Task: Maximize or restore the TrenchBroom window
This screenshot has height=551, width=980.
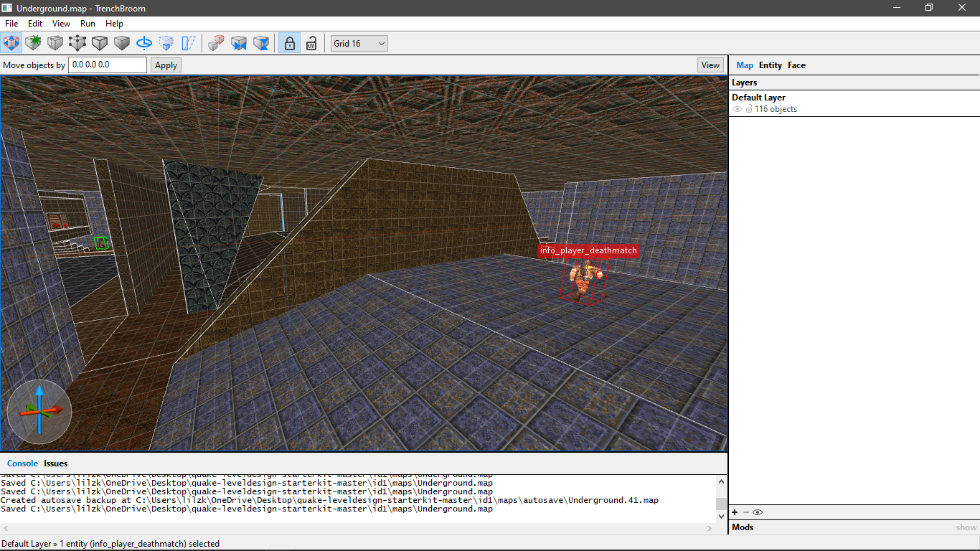Action: pos(929,7)
